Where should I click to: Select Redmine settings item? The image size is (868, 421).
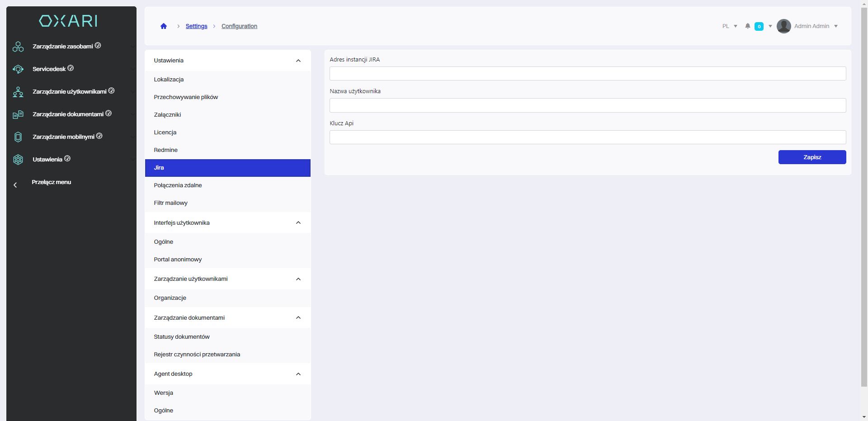pos(228,150)
